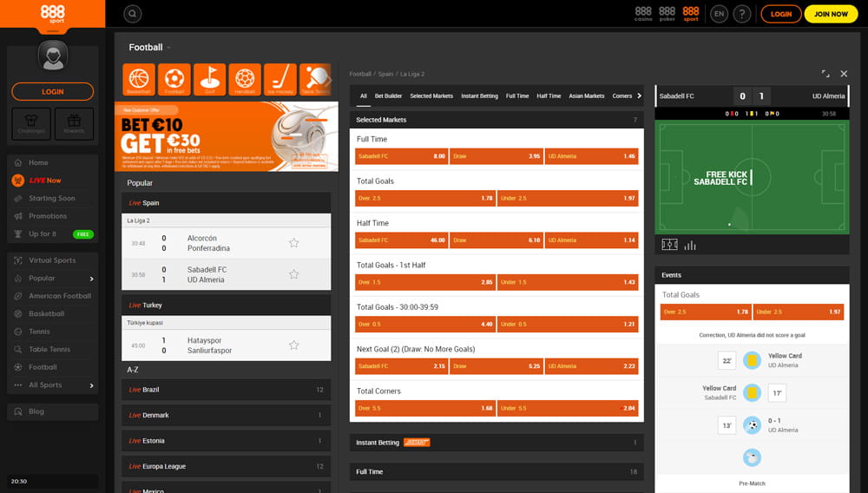868x493 pixels.
Task: Favorite the Hatayspor vs Sanliurfaspor match
Action: click(x=293, y=345)
